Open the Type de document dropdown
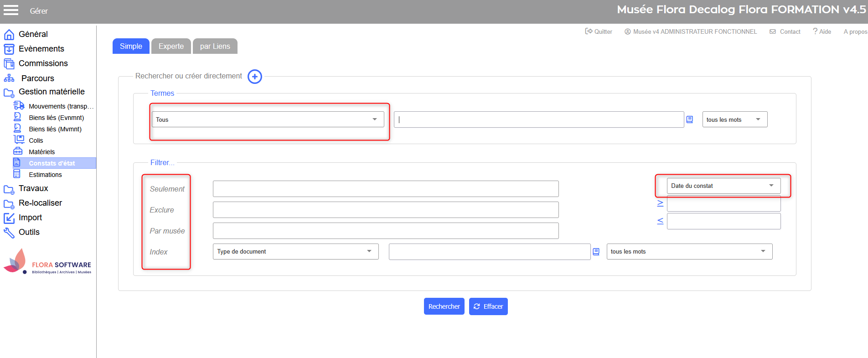This screenshot has width=868, height=358. 295,252
